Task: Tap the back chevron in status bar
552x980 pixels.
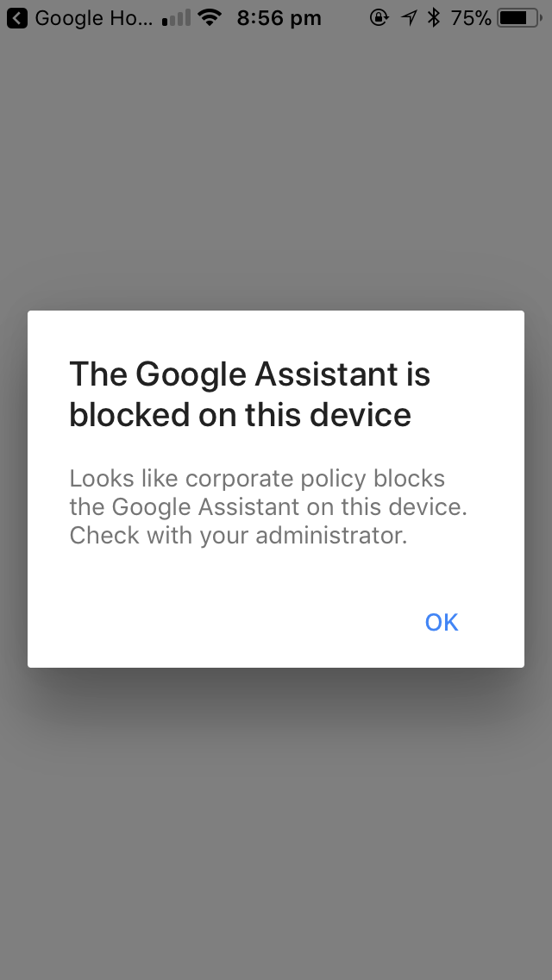Action: click(x=16, y=17)
